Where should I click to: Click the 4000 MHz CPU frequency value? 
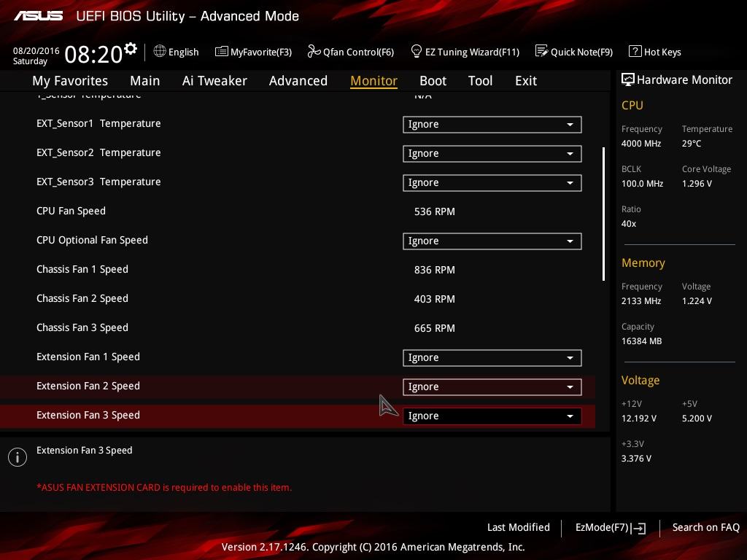[x=641, y=144]
